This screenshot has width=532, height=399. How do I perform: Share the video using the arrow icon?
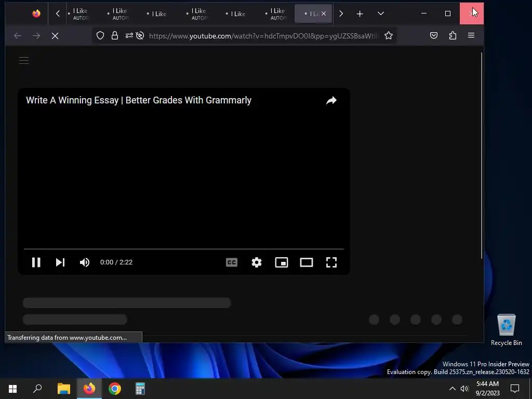pos(331,100)
